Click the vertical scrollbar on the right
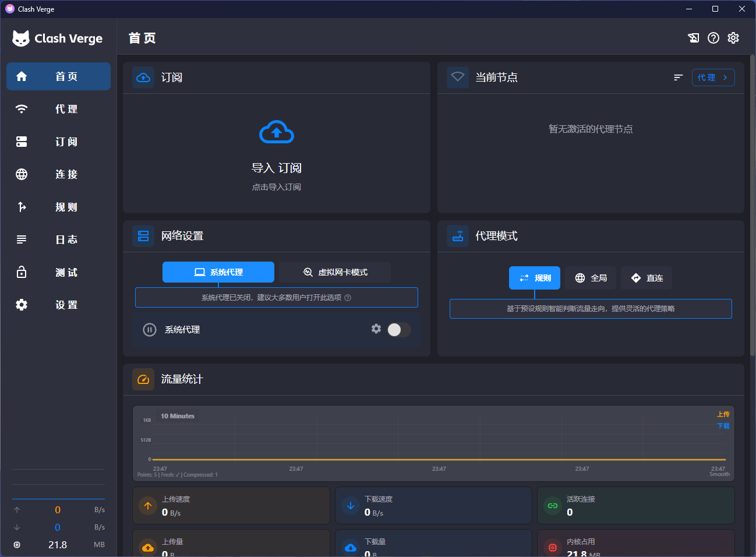The height and width of the screenshot is (557, 756). pyautogui.click(x=753, y=204)
